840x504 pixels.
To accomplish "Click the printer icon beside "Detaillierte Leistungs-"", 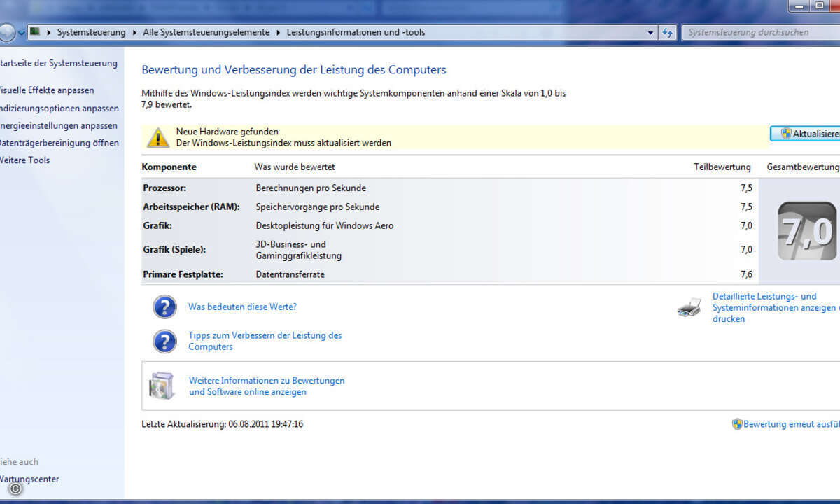I will pyautogui.click(x=689, y=307).
